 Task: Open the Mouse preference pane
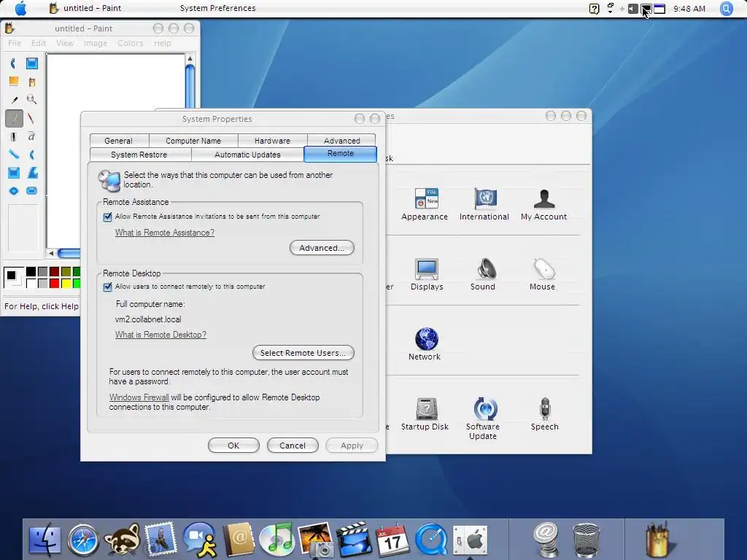coord(542,274)
